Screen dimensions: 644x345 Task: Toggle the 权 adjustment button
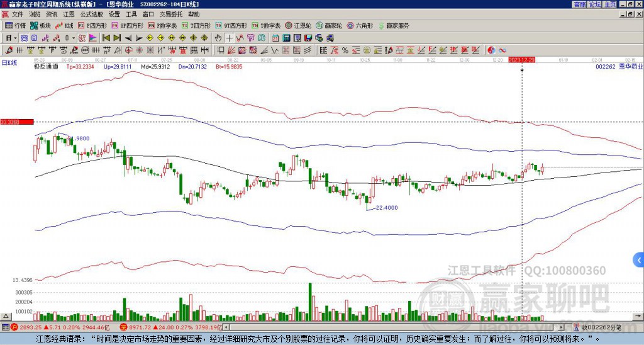click(x=82, y=38)
